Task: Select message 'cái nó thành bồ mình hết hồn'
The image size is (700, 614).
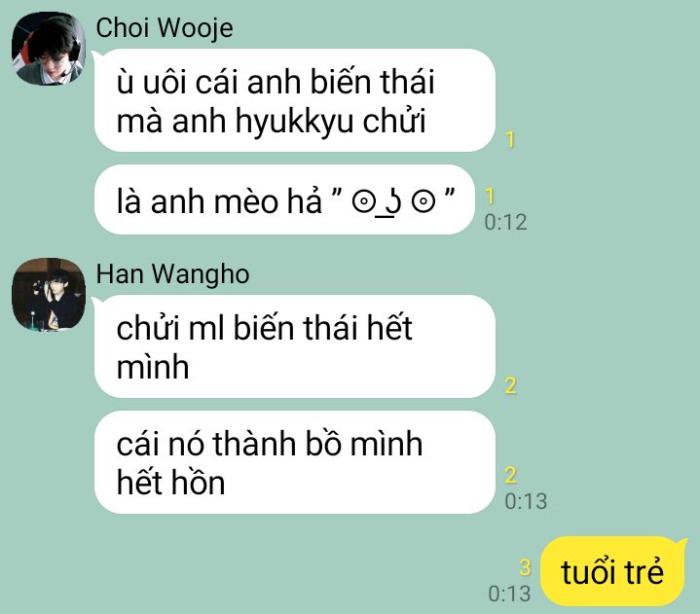Action: pos(295,462)
